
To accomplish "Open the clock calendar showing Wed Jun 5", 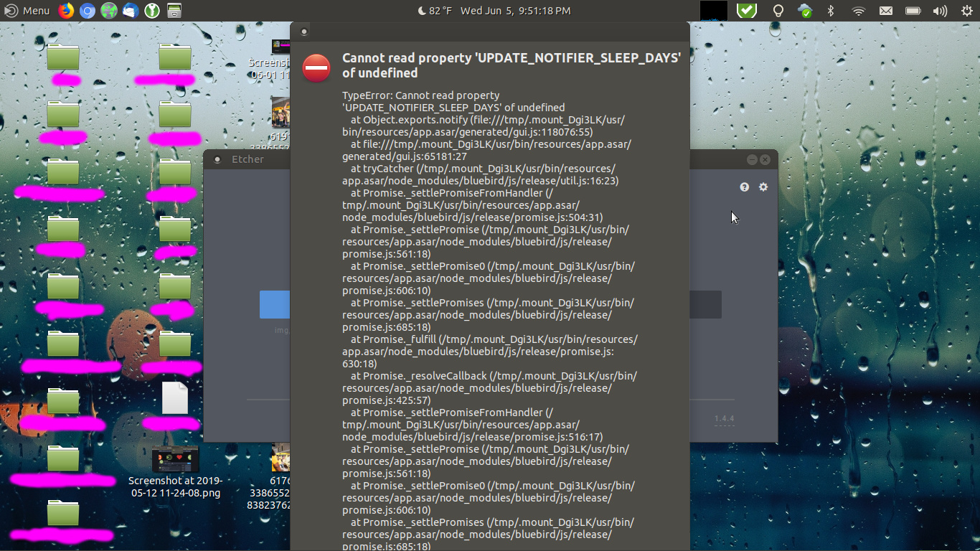I will click(x=515, y=11).
